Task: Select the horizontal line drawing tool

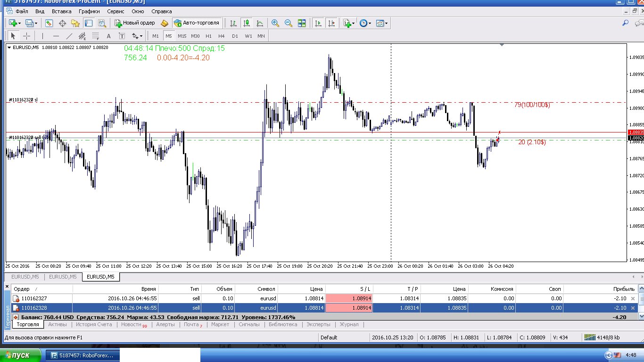Action: click(x=56, y=36)
